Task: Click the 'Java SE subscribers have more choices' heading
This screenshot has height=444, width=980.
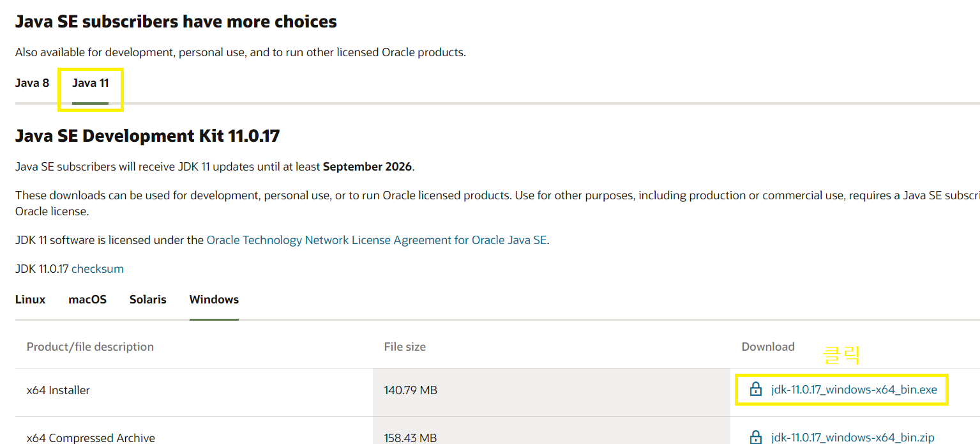Action: pos(176,22)
